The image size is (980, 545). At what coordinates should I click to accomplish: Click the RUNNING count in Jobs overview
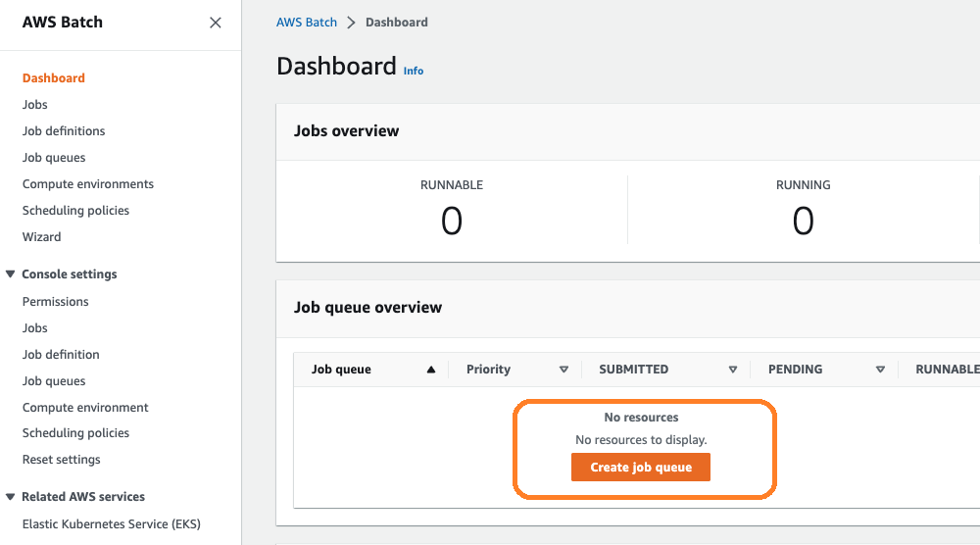click(x=804, y=221)
